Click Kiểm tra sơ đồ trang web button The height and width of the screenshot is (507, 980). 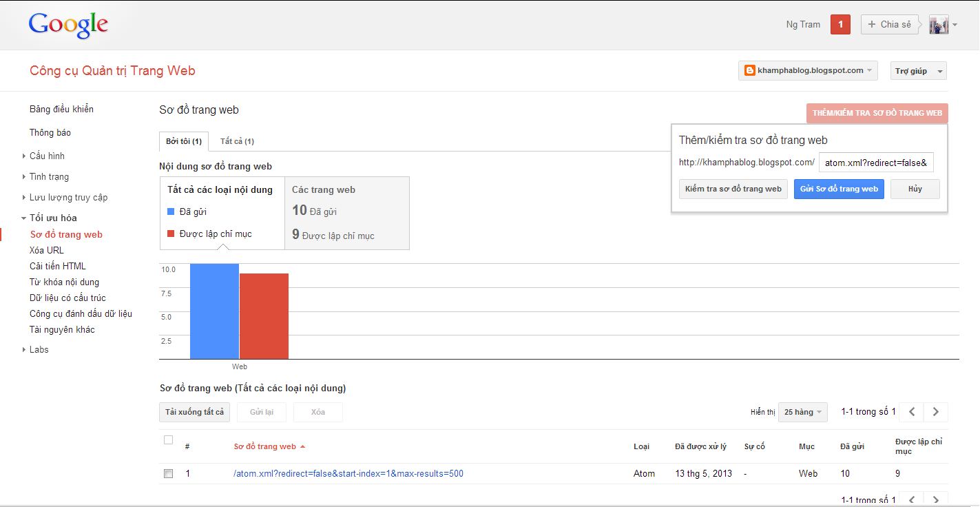click(x=733, y=189)
